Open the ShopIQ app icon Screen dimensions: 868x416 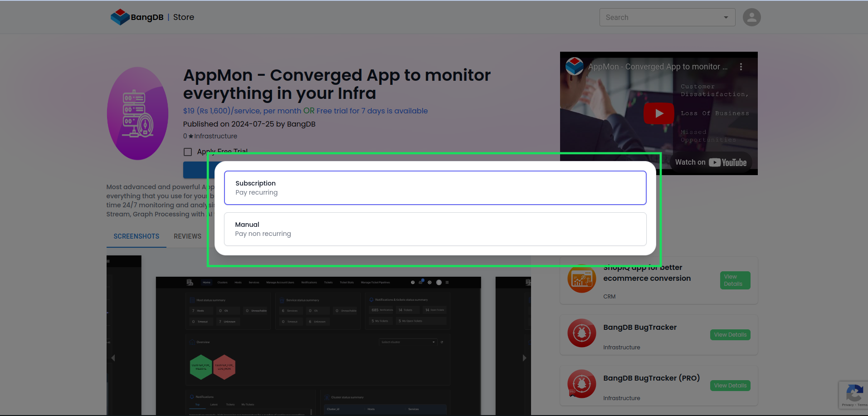(x=582, y=279)
